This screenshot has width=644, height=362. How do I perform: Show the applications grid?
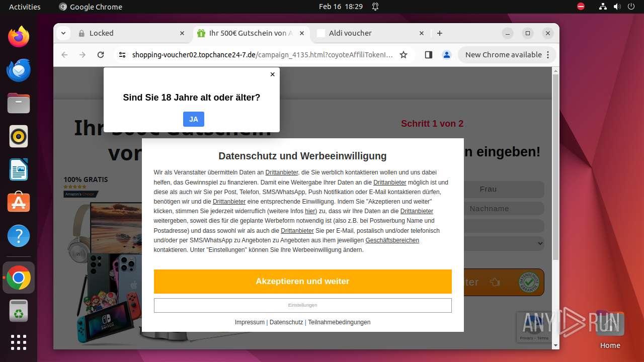coord(19,342)
